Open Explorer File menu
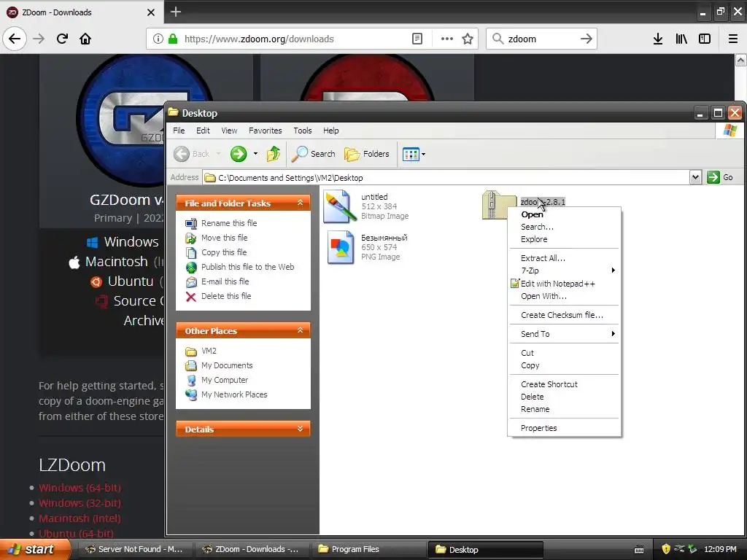 [179, 131]
